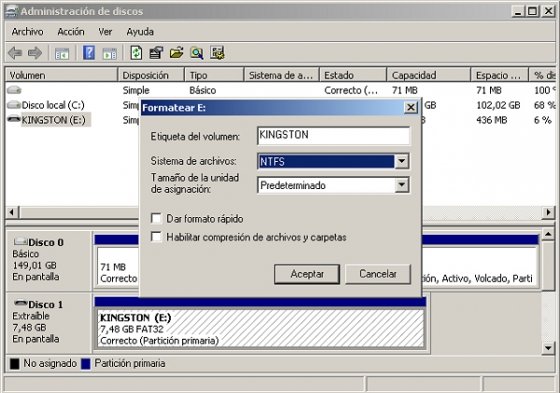Click the Extraíble label under Disco 1

point(31,316)
